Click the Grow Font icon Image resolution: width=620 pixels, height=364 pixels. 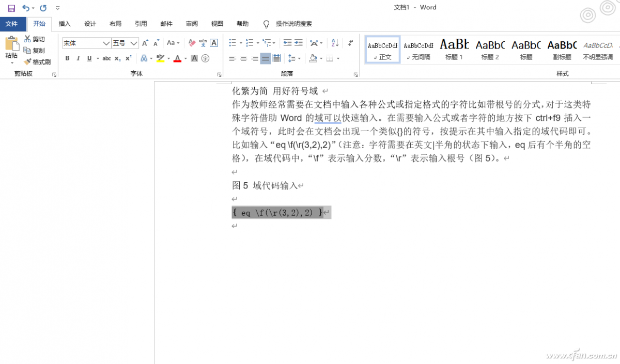coord(145,43)
